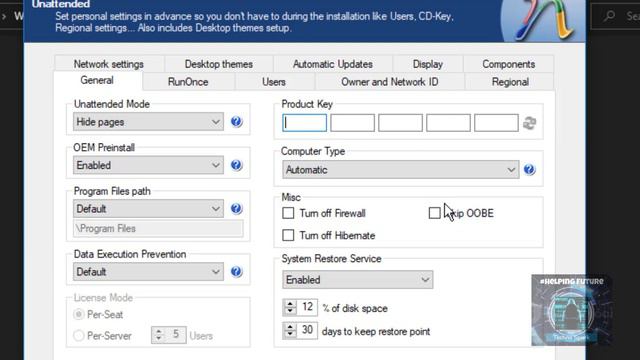Click the \Program Files path text field
640x360 pixels.
click(x=158, y=229)
